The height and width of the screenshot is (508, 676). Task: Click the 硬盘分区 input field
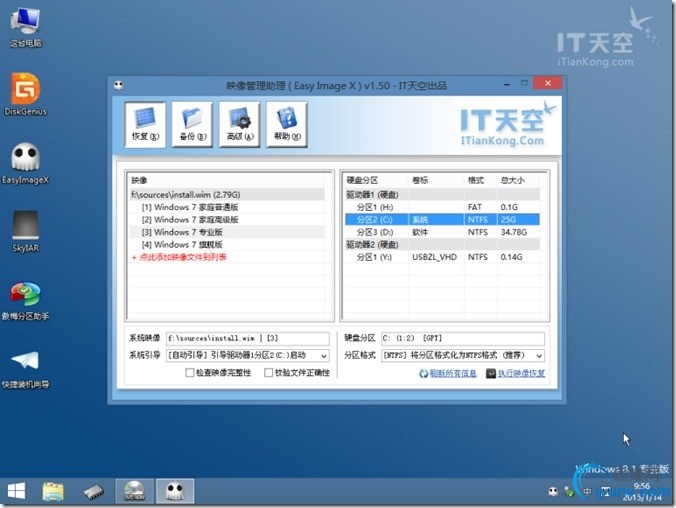point(463,339)
